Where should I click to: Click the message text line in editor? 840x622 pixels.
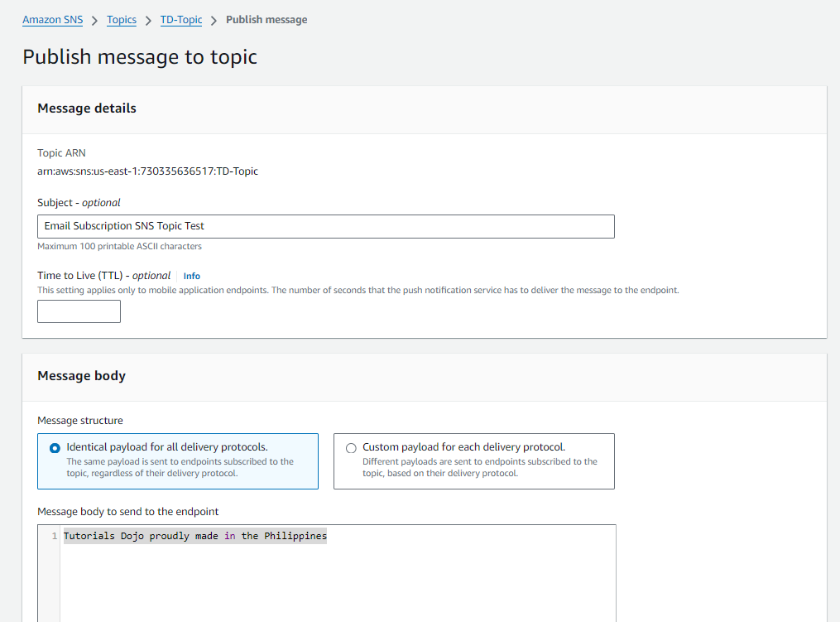point(195,536)
